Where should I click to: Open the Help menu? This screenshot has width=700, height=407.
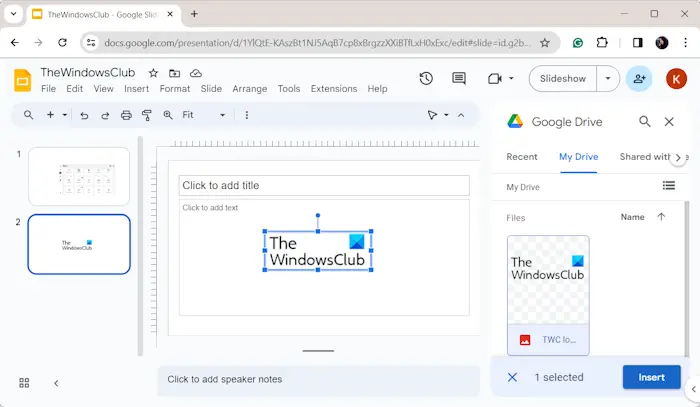[377, 89]
